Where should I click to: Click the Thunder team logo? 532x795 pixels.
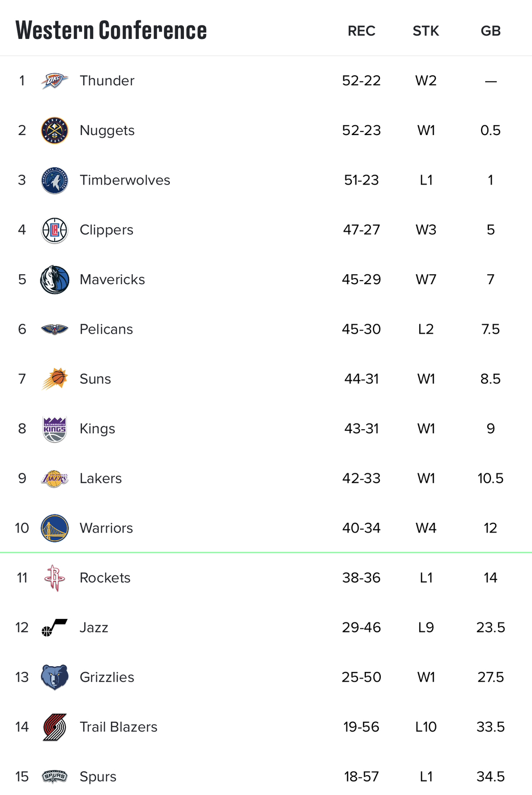(x=55, y=81)
